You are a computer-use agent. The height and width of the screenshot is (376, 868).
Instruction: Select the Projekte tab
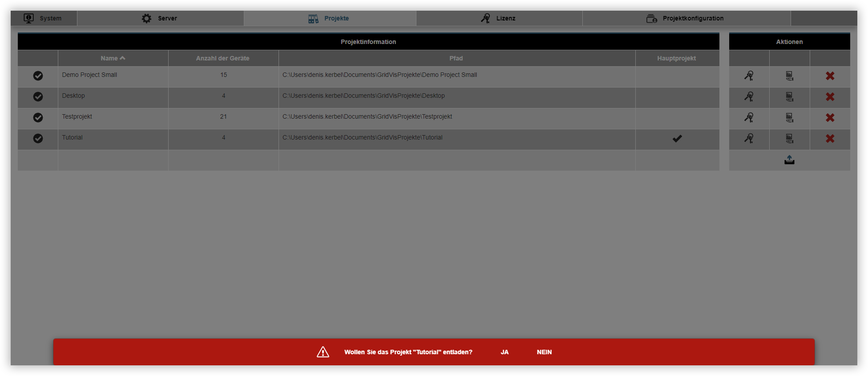(x=330, y=18)
